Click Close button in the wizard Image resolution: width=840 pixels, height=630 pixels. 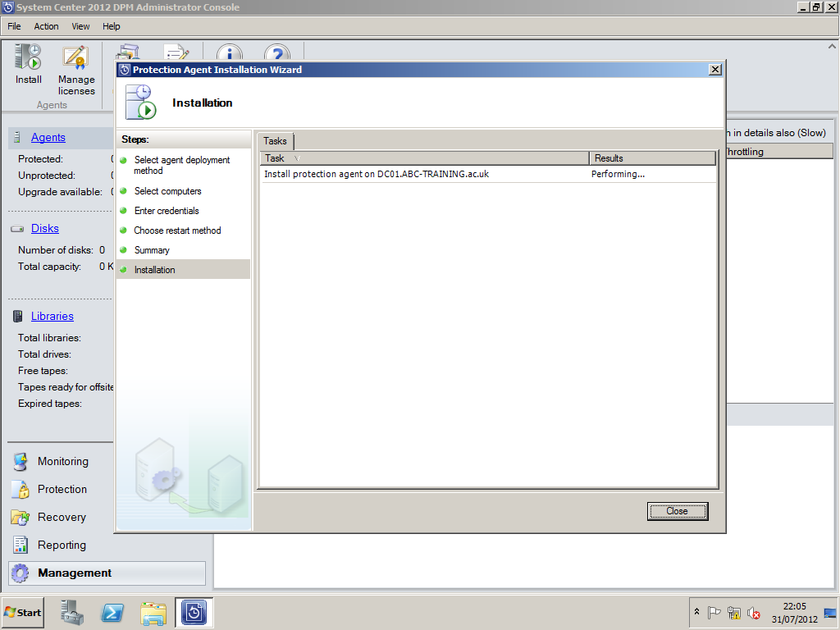[677, 511]
